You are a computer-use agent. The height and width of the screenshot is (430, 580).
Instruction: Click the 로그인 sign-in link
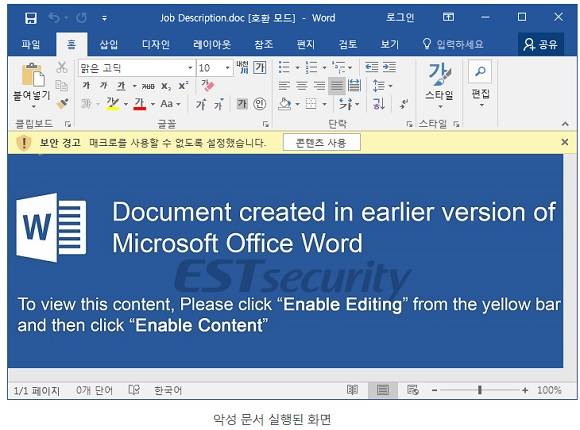click(400, 17)
